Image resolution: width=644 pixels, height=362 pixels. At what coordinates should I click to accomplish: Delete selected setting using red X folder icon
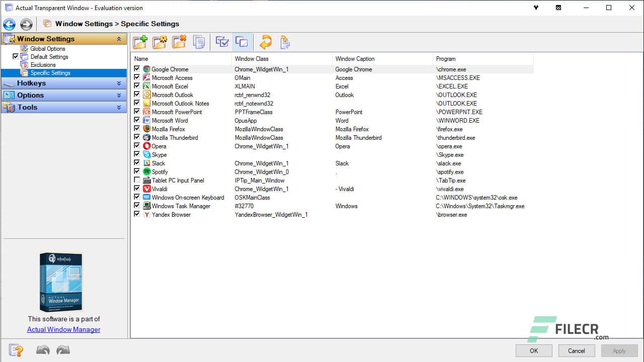tap(179, 42)
